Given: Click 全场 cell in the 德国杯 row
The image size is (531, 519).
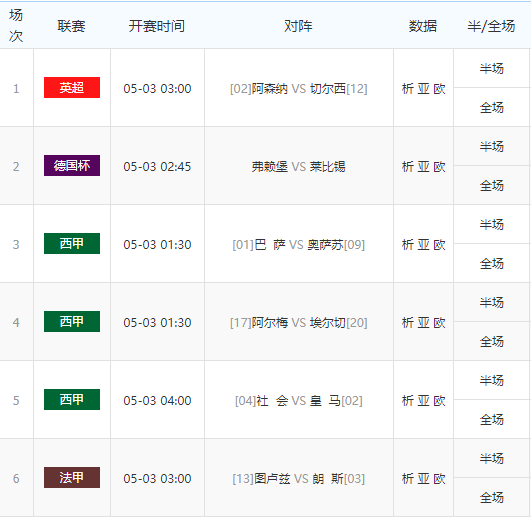Looking at the screenshot, I should coord(492,186).
